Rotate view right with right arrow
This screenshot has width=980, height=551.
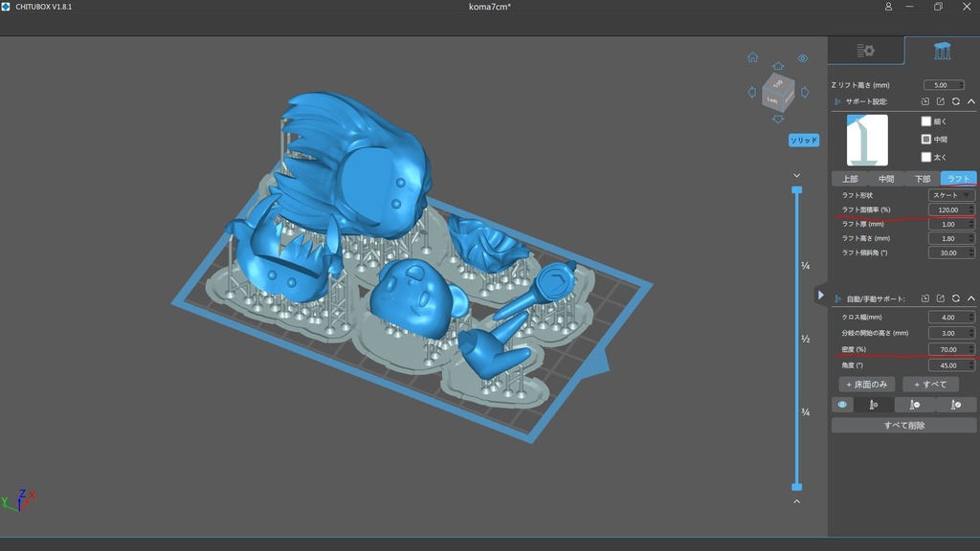coord(805,93)
